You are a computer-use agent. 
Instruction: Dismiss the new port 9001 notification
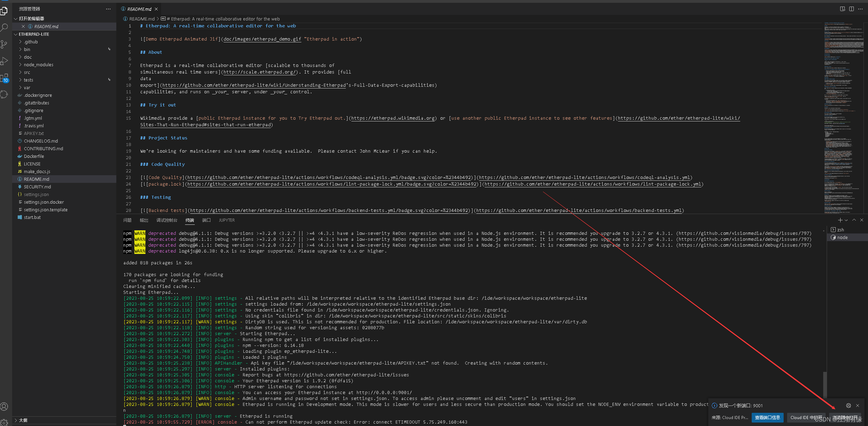click(x=858, y=406)
